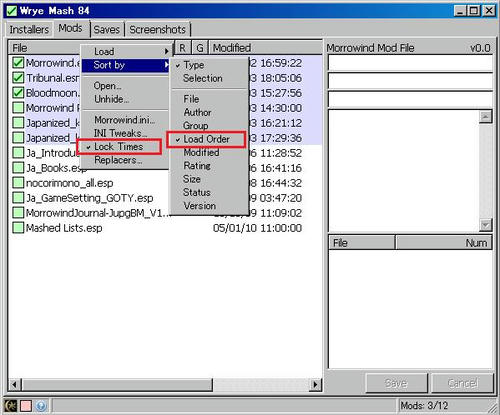This screenshot has width=500, height=415.
Task: Sort mods by Rating
Action: click(x=209, y=166)
